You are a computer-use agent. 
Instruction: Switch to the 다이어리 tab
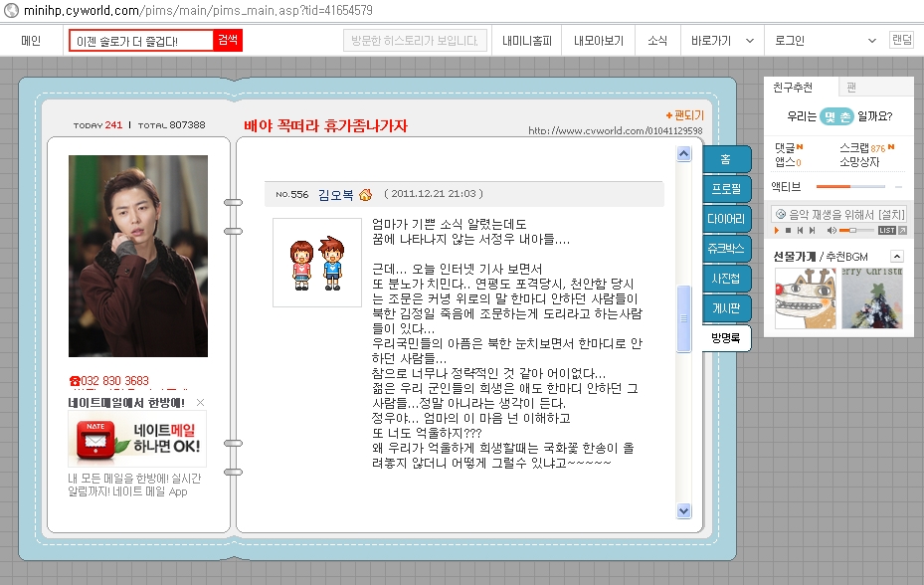pos(726,218)
